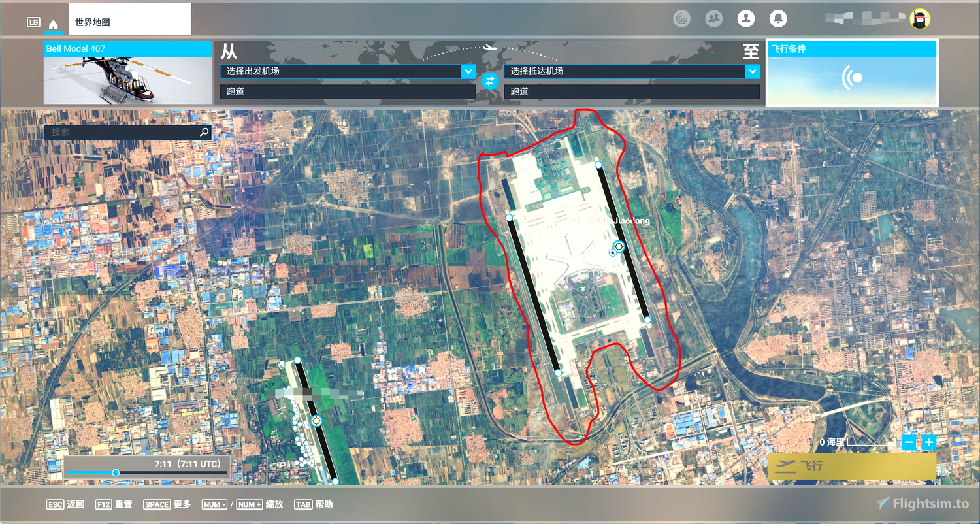Go to the Home icon tab
Viewport: 980px width, 524px height.
click(54, 24)
